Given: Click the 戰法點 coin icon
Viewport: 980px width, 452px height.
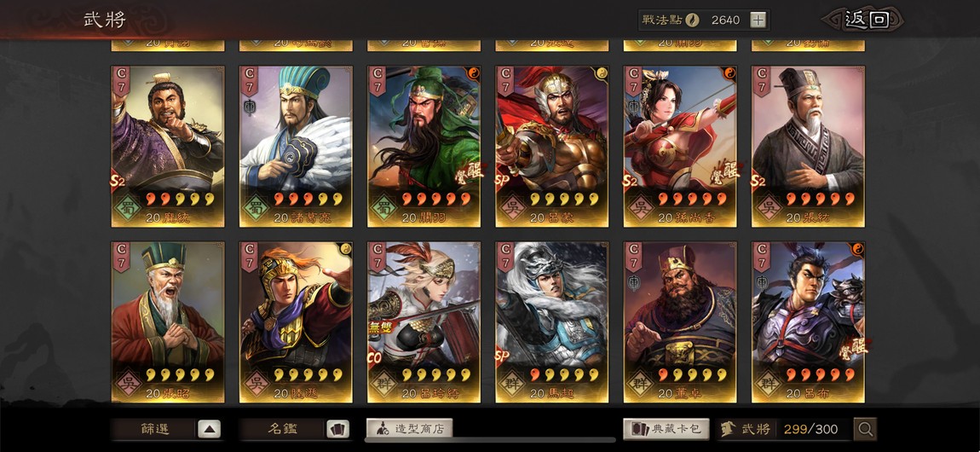Looking at the screenshot, I should 692,20.
